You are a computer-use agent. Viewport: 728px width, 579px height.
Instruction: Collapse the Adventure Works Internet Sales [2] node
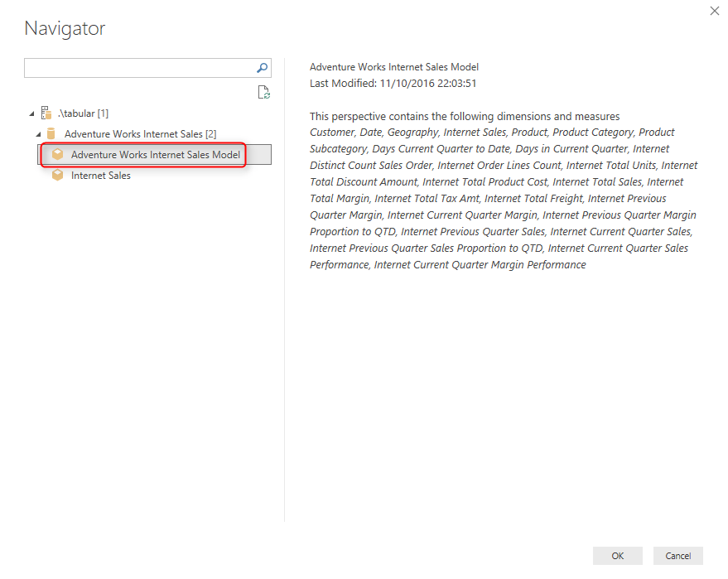(x=39, y=134)
